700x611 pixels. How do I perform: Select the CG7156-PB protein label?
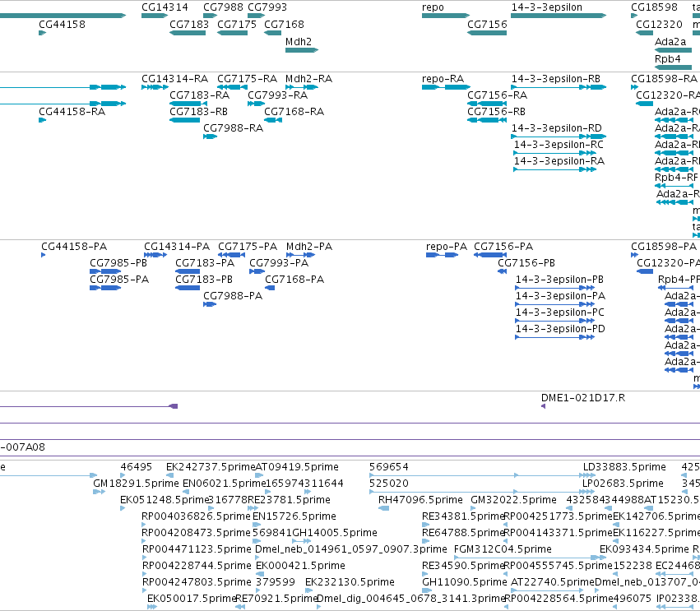tap(526, 263)
